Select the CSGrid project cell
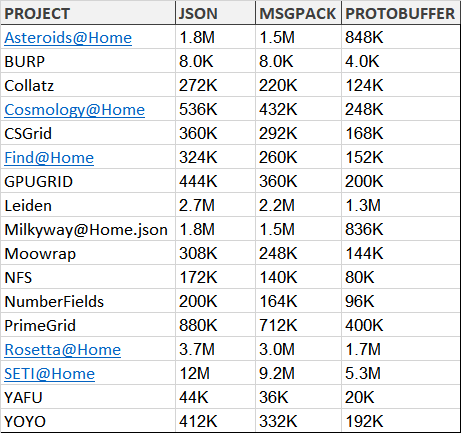 pyautogui.click(x=88, y=133)
